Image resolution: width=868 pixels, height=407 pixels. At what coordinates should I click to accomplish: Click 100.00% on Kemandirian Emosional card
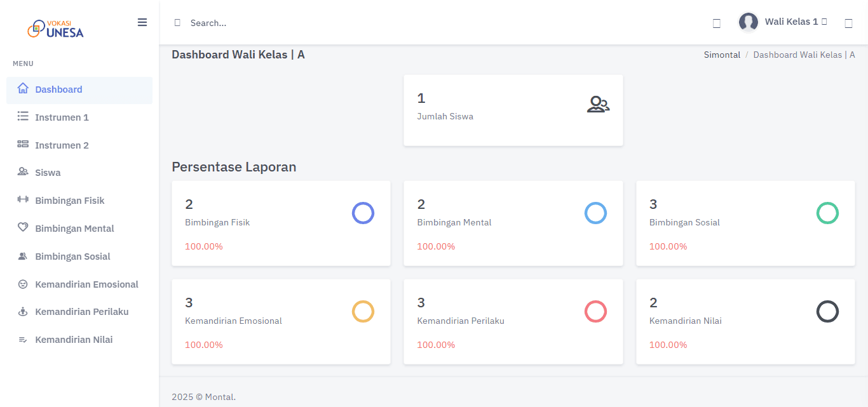pyautogui.click(x=204, y=345)
